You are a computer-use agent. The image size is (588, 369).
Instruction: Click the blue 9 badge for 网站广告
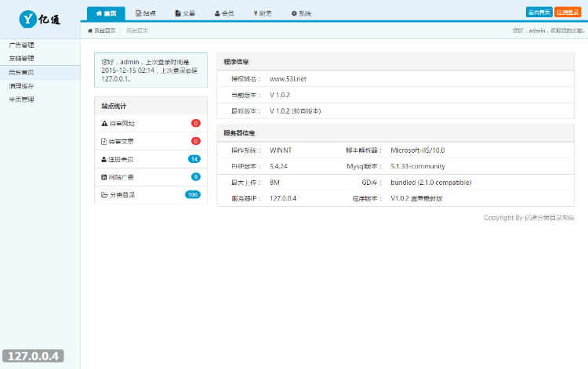coord(196,177)
